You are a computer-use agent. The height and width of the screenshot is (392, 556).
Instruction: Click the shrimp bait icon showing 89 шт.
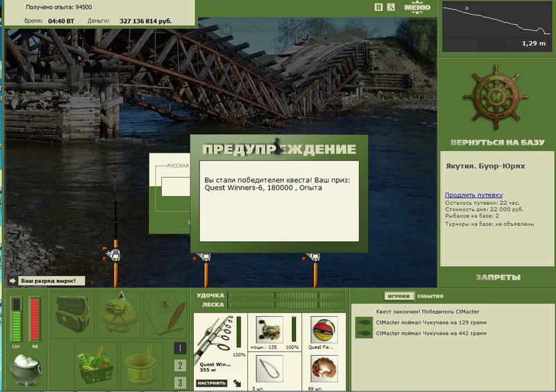[x=324, y=369]
